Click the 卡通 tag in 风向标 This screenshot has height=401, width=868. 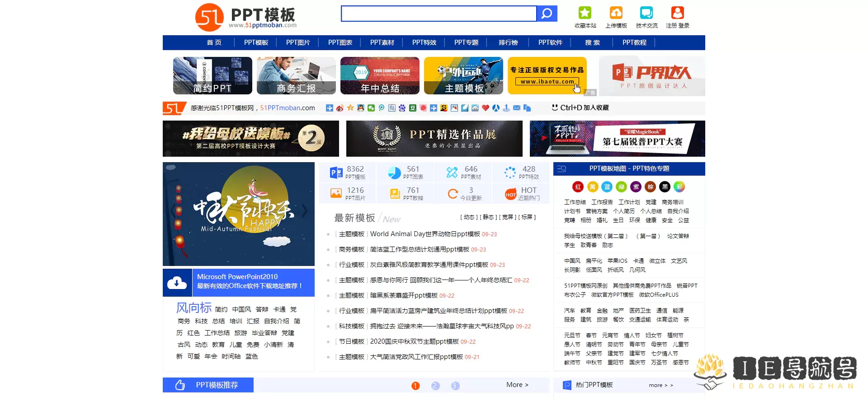tap(279, 309)
